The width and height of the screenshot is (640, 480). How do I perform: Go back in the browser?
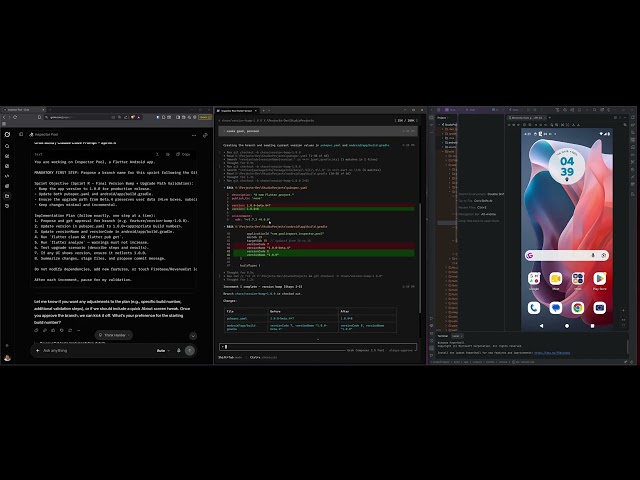pos(4,117)
